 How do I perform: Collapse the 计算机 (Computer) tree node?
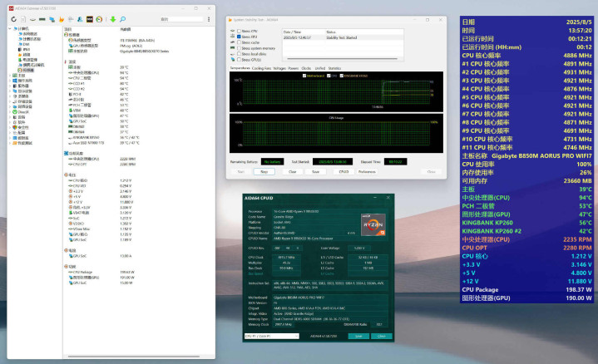(x=10, y=28)
